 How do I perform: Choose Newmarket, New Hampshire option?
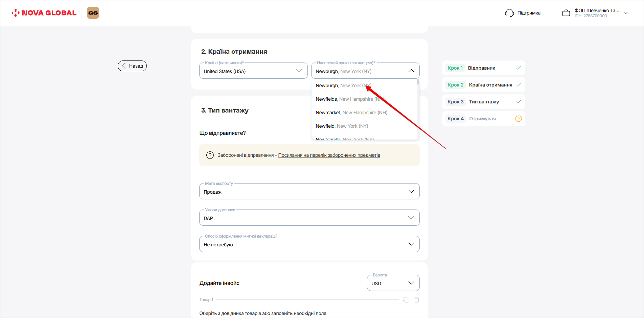[351, 113]
